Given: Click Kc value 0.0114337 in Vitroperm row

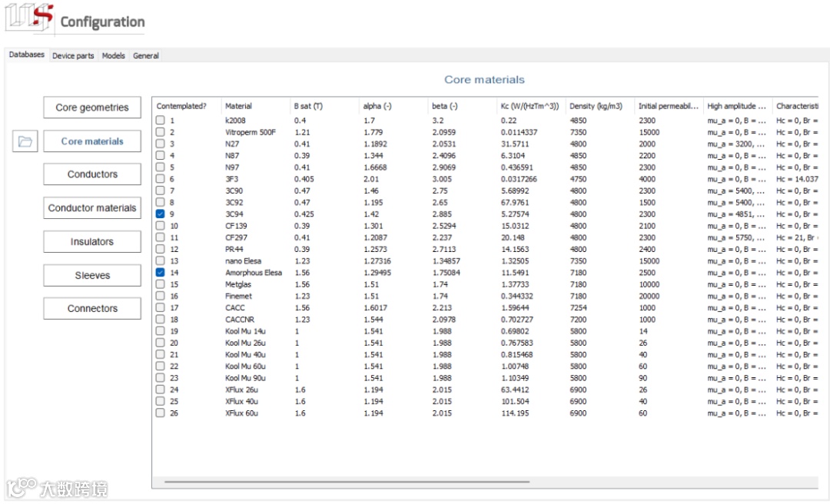Looking at the screenshot, I should click(519, 132).
